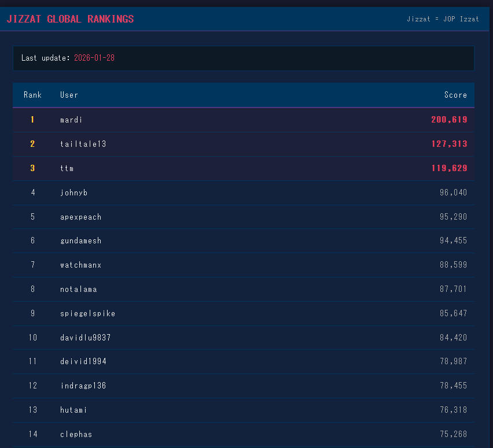Click the score 84,420
The width and height of the screenshot is (493, 448).
point(454,338)
